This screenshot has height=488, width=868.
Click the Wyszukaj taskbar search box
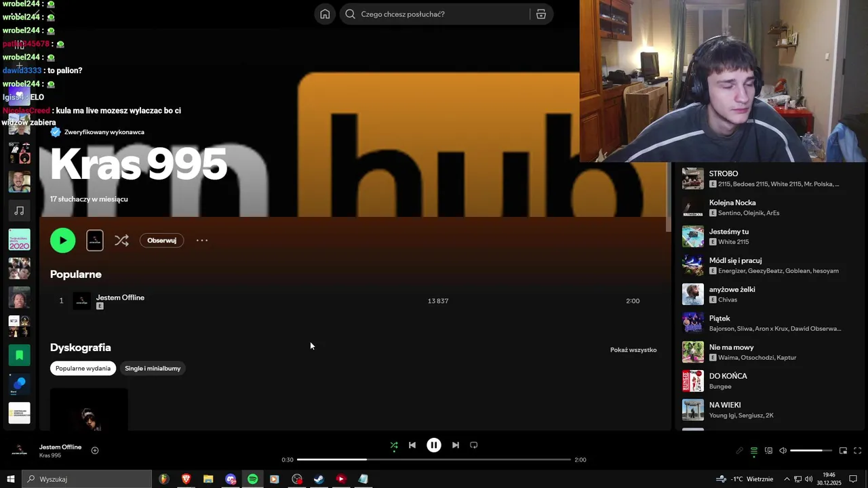click(87, 479)
